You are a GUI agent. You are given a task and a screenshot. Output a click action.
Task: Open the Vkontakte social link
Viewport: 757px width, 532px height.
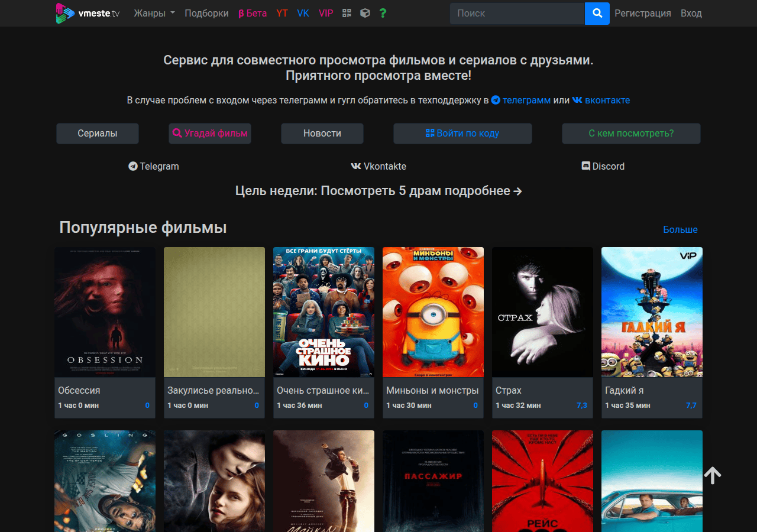click(x=378, y=167)
